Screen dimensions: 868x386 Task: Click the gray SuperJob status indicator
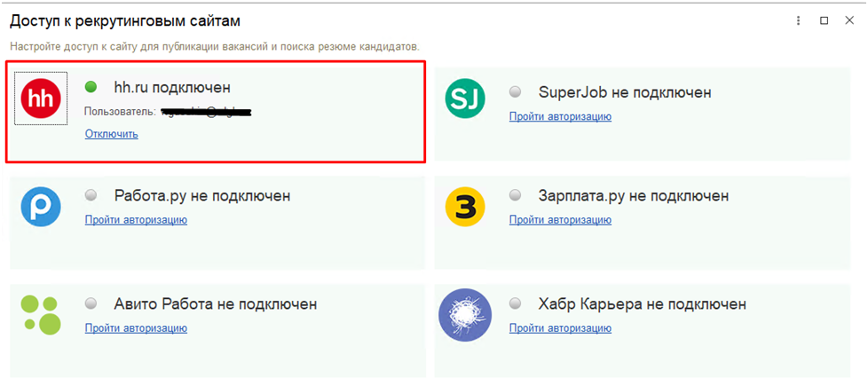(516, 92)
